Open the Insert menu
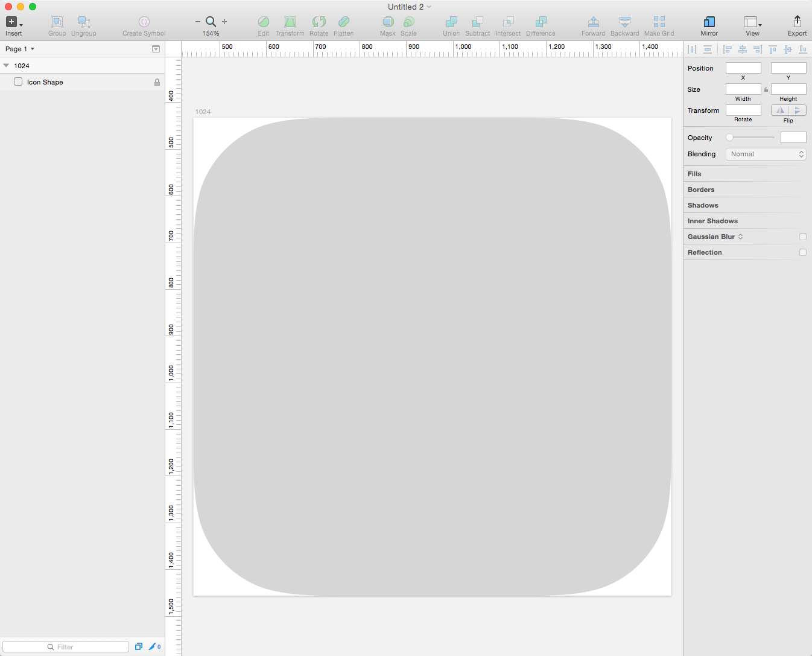Viewport: 812px width, 656px height. point(13,22)
